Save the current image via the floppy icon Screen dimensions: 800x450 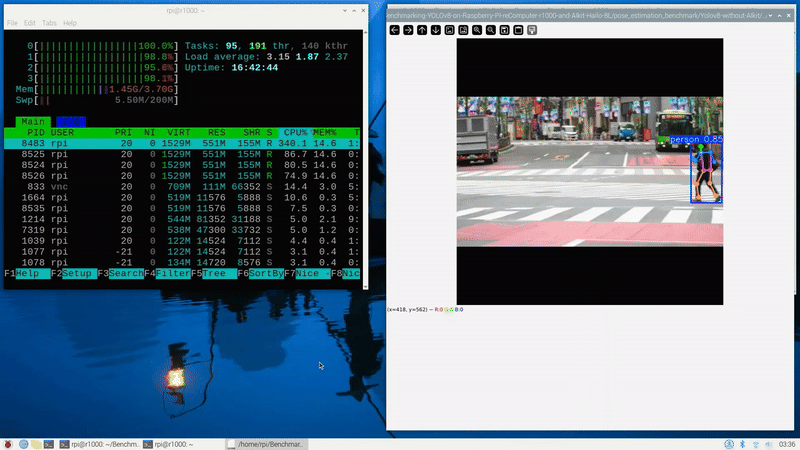pos(505,30)
